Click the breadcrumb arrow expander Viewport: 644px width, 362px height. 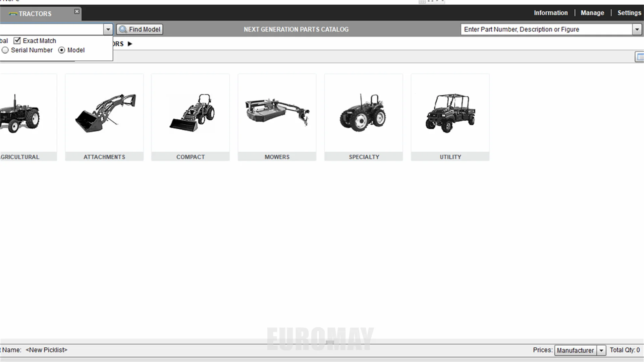[x=130, y=44]
